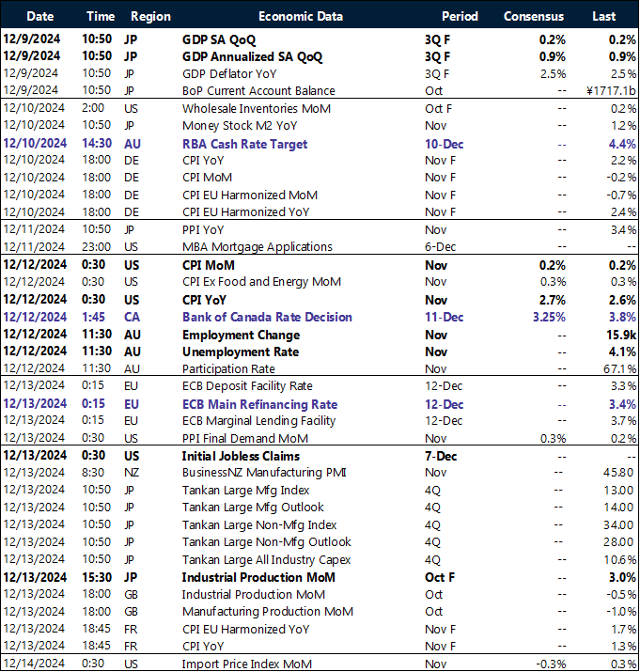The image size is (640, 672).
Task: Select German CPI EU Harmonized YoY entry
Action: tap(245, 212)
